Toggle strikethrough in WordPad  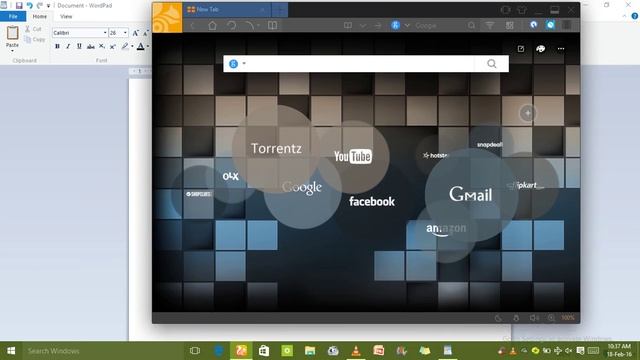pos(91,47)
